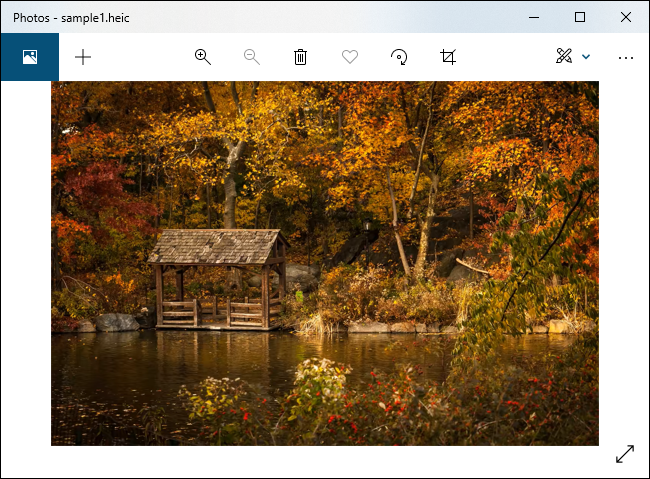Viewport: 650px width, 479px height.
Task: Click the zoom out magnifier
Action: click(x=252, y=57)
